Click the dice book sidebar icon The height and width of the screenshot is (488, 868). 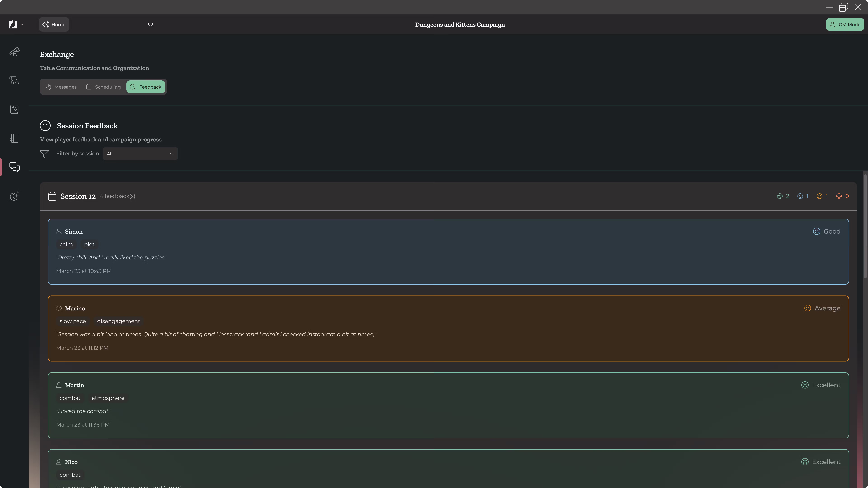(x=14, y=109)
